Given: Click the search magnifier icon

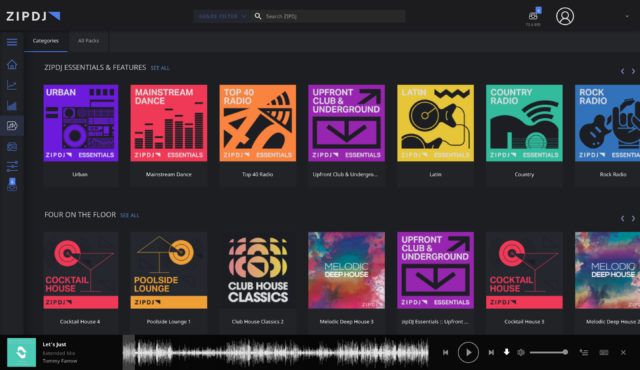Looking at the screenshot, I should coord(258,16).
